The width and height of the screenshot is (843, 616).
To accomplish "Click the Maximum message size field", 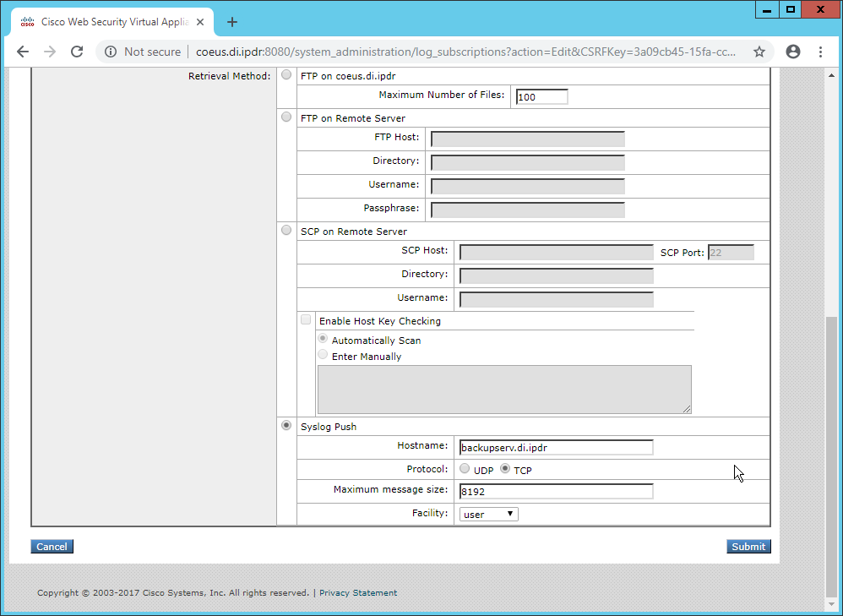I will point(557,491).
